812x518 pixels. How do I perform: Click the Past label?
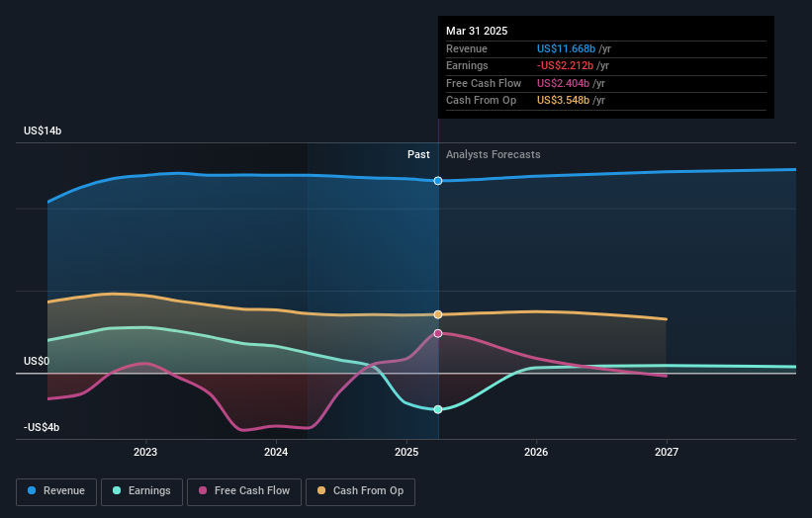[418, 155]
